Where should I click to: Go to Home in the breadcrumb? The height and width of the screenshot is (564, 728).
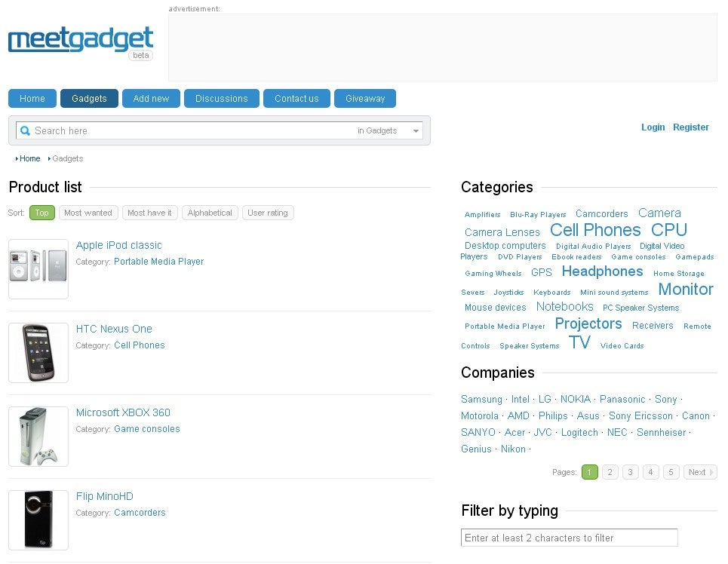click(x=29, y=158)
